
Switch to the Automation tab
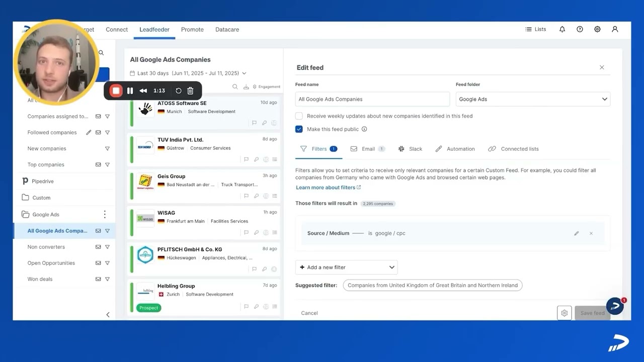point(455,149)
